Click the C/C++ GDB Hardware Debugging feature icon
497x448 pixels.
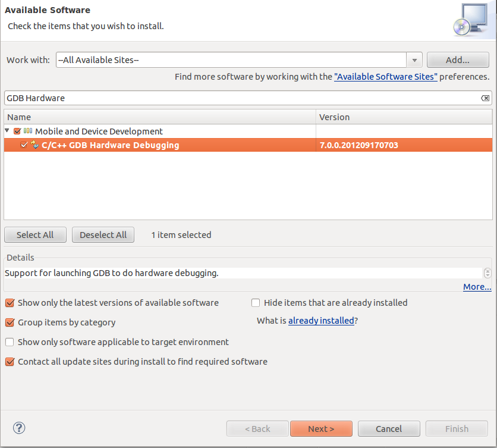pos(34,145)
